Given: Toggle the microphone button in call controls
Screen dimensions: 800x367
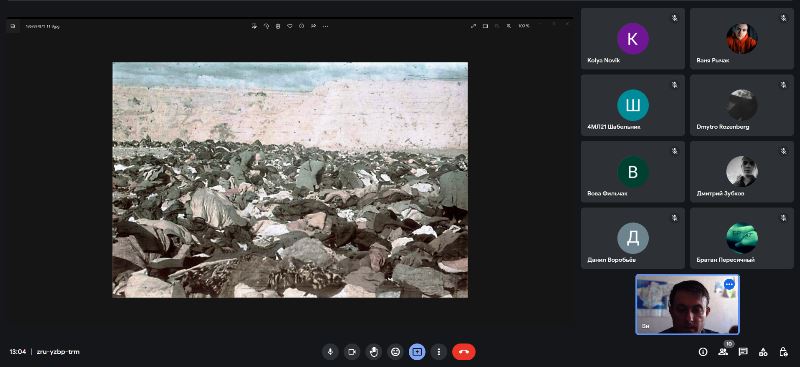Looking at the screenshot, I should 330,352.
